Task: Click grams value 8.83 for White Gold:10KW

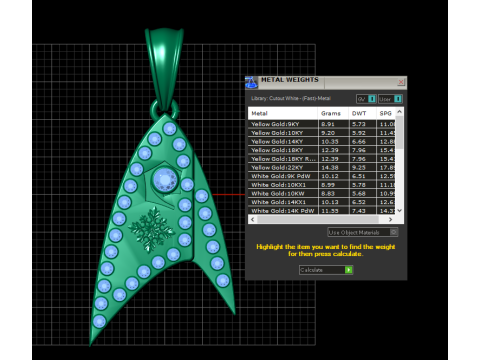Action: coord(328,193)
